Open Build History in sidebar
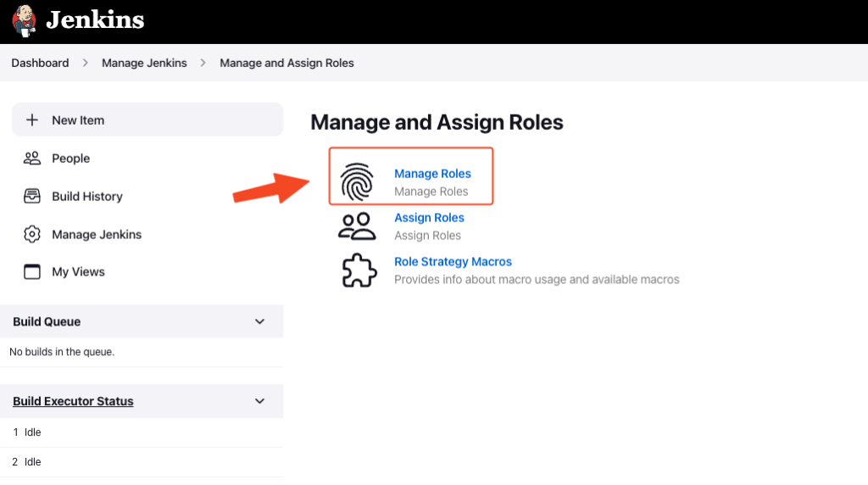The width and height of the screenshot is (868, 485). coord(87,197)
